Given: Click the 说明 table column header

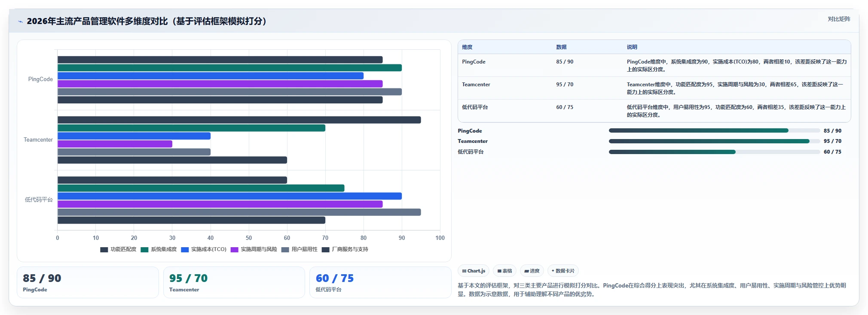Looking at the screenshot, I should point(632,47).
